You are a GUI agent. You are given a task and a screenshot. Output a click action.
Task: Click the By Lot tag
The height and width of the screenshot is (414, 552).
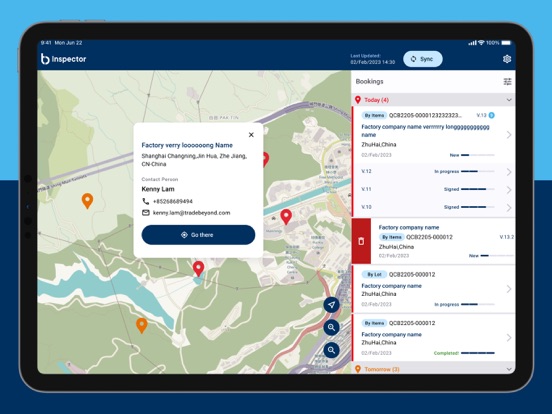374,274
